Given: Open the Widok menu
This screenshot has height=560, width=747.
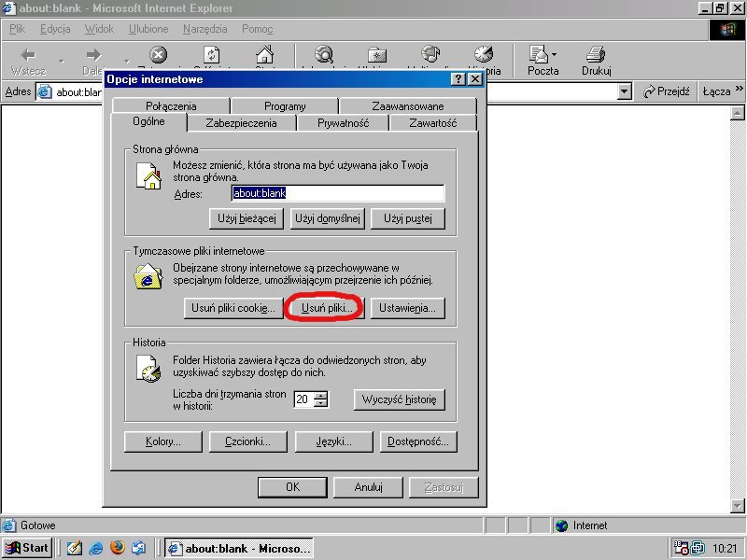Looking at the screenshot, I should [x=99, y=29].
